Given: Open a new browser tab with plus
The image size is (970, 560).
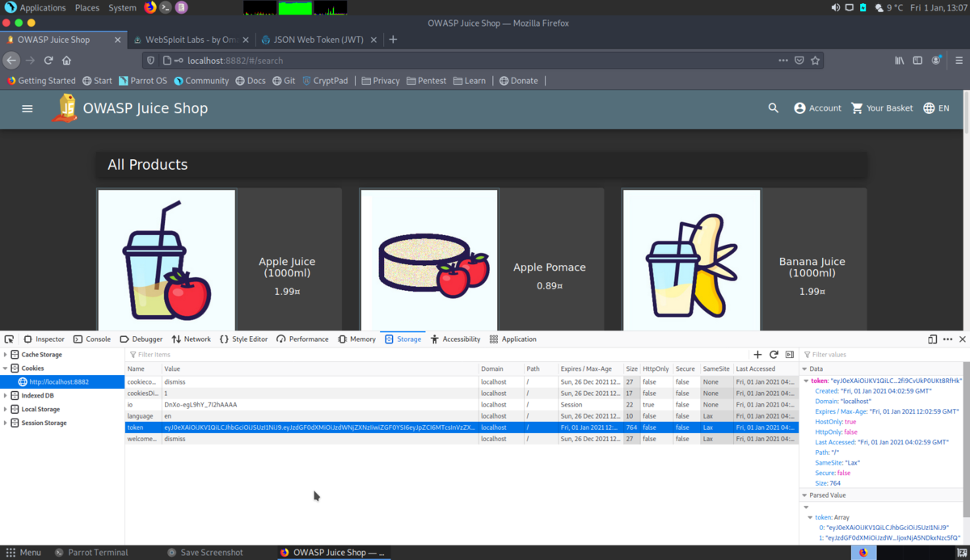Looking at the screenshot, I should point(393,40).
